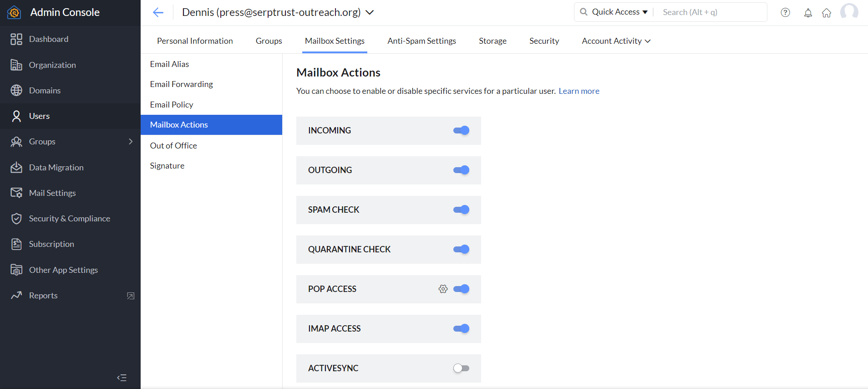Open the user switcher dropdown next to Dennis
868x389 pixels.
point(370,12)
